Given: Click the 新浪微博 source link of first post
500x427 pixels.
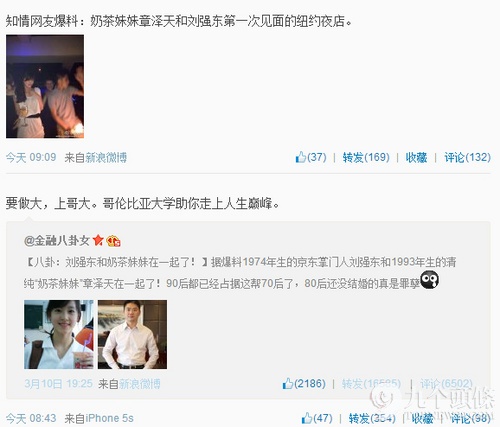Looking at the screenshot, I should (106, 157).
